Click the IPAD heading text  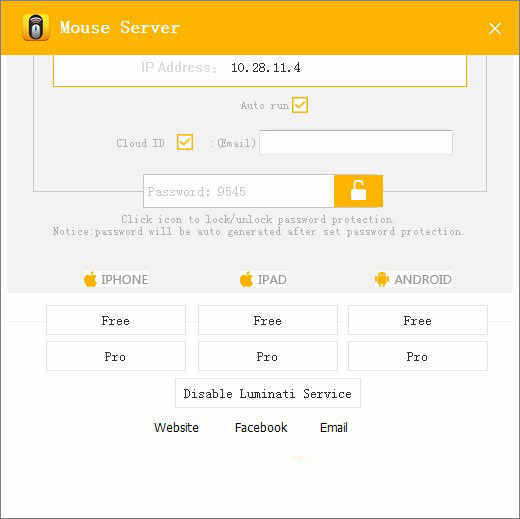[272, 280]
